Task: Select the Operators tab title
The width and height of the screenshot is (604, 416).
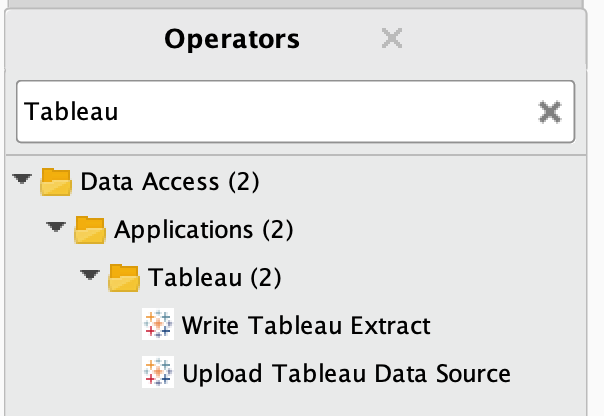Action: (232, 39)
